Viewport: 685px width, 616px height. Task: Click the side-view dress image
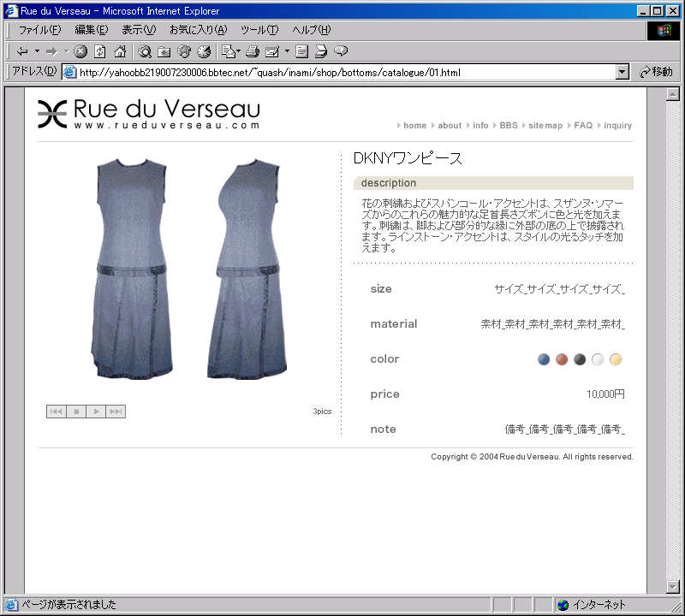(x=247, y=269)
